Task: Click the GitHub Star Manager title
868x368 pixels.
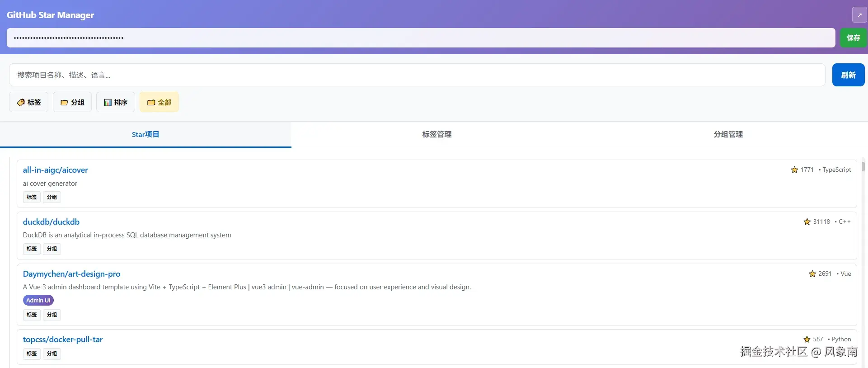Action: point(50,15)
